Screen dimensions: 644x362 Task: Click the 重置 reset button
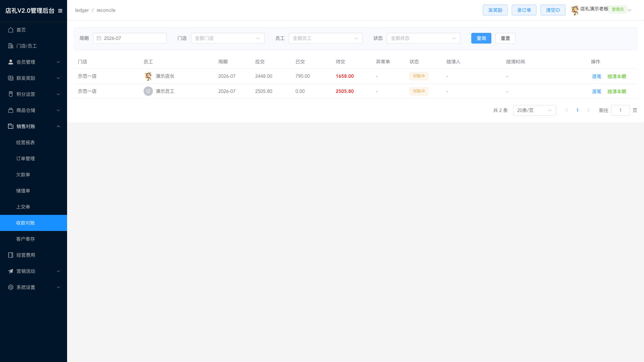[x=505, y=38]
